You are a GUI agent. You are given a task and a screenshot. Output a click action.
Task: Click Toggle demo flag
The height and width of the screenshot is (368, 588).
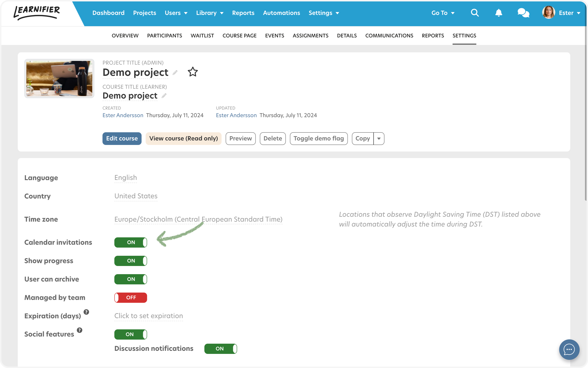coord(318,138)
